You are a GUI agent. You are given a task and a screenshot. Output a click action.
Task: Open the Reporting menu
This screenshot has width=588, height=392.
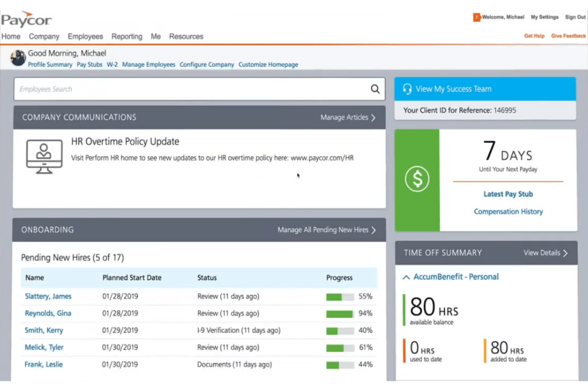click(x=127, y=37)
